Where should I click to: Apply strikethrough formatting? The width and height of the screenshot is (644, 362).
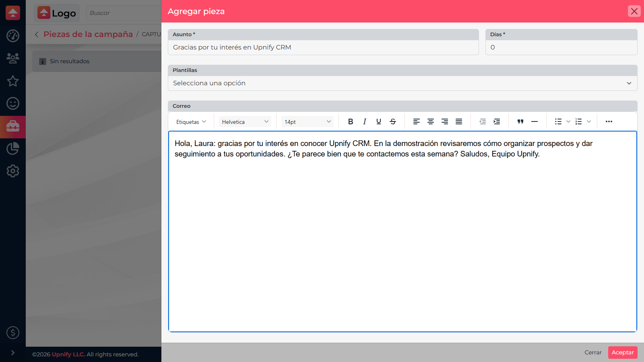393,121
